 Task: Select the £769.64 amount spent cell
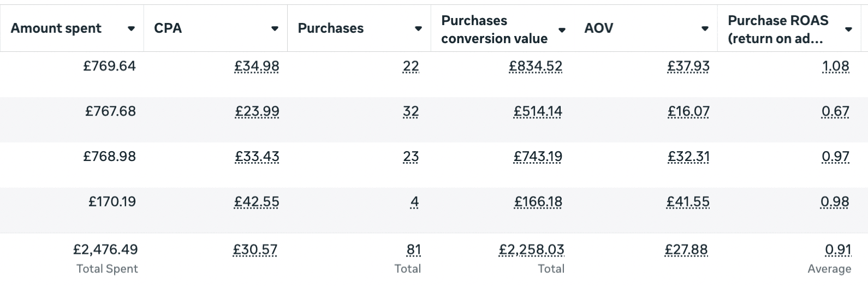pyautogui.click(x=109, y=67)
